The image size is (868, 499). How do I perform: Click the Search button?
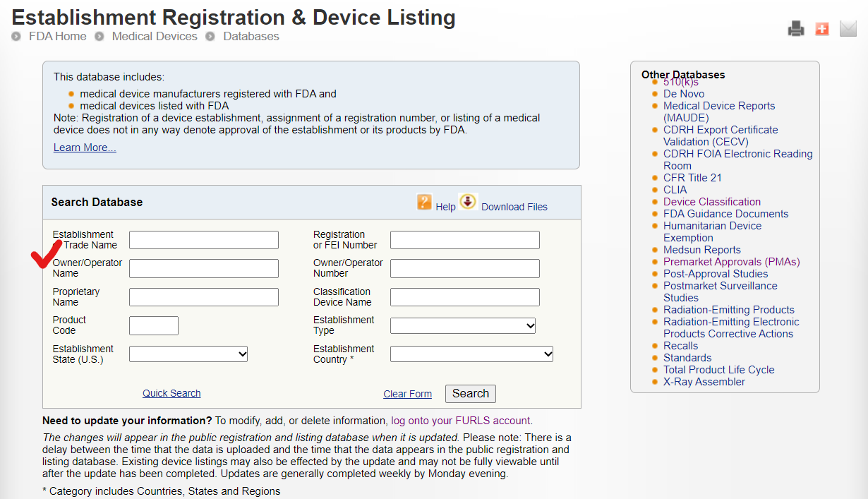(x=471, y=394)
